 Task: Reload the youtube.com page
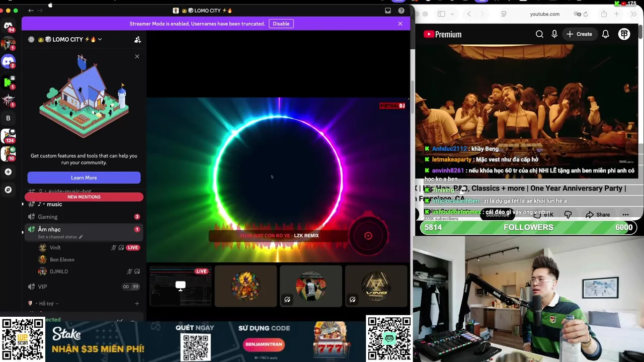click(586, 14)
